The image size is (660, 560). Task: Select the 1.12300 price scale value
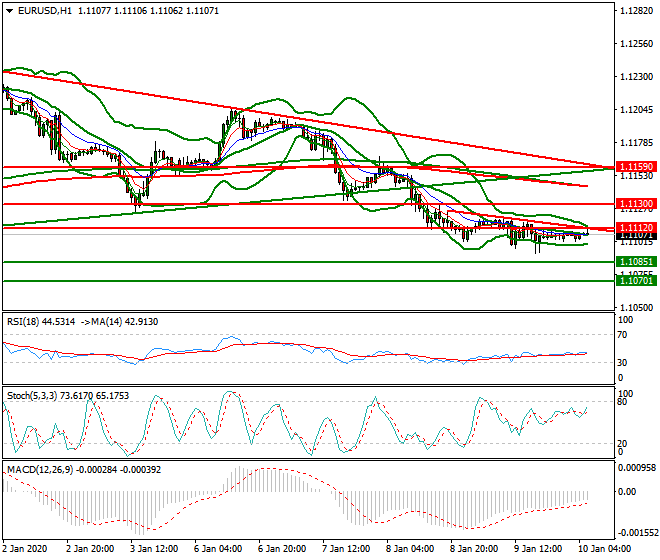[636, 77]
